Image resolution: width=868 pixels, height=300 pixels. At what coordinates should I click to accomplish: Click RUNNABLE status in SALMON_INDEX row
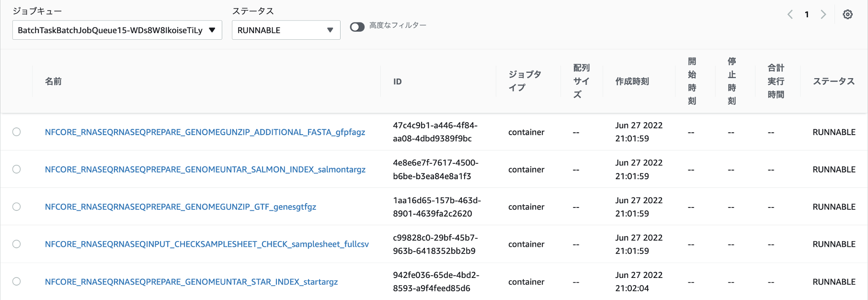point(834,169)
